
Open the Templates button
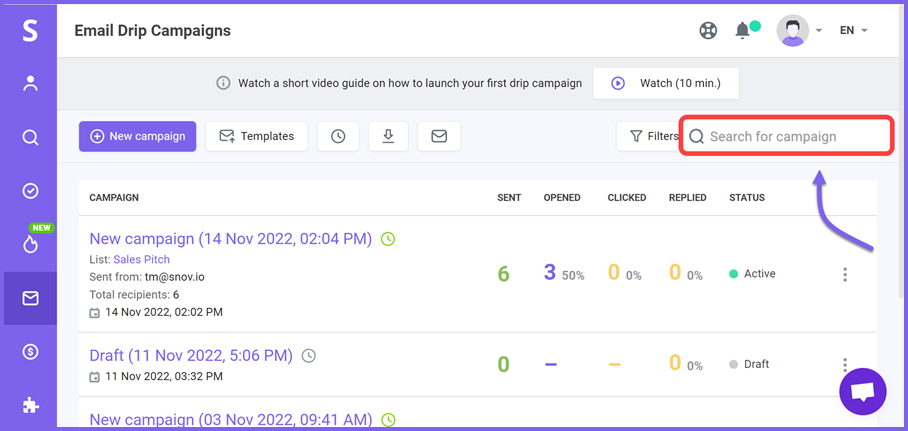click(x=257, y=136)
